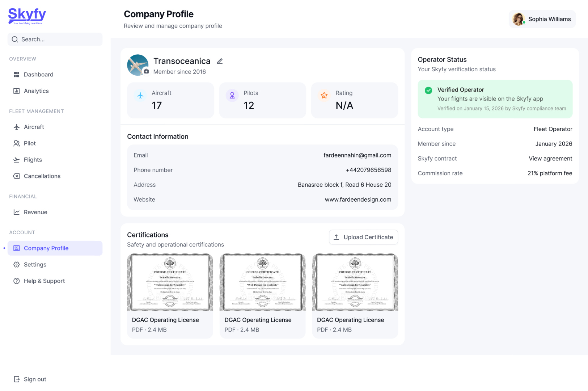This screenshot has width=588, height=391.
Task: Open the first DGAC Operating License thumbnail
Action: click(170, 282)
